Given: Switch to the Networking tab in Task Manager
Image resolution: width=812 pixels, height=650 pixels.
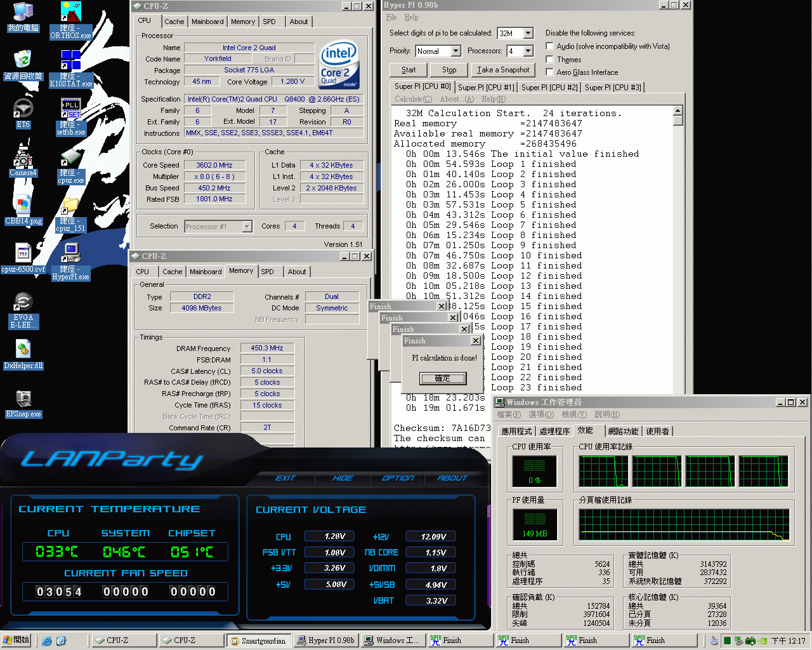Looking at the screenshot, I should (623, 431).
